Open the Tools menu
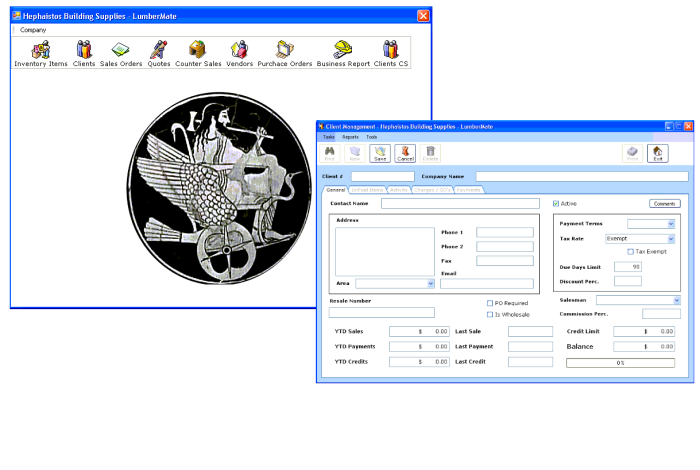Viewport: 700px width, 470px height. coord(371,137)
